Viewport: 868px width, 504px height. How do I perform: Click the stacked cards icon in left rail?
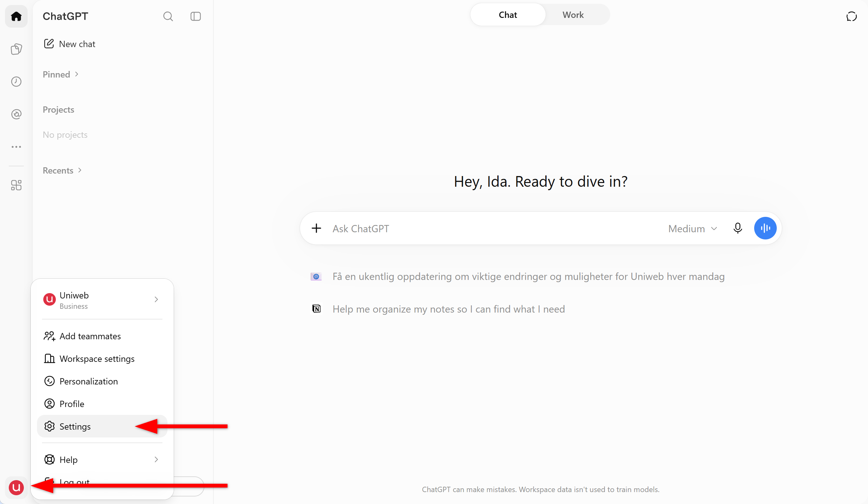click(16, 49)
